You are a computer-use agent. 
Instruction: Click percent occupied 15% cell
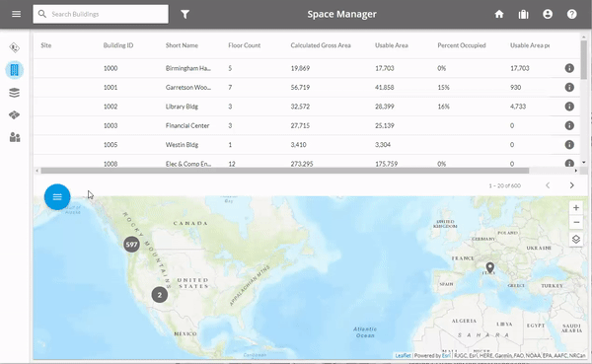[443, 87]
